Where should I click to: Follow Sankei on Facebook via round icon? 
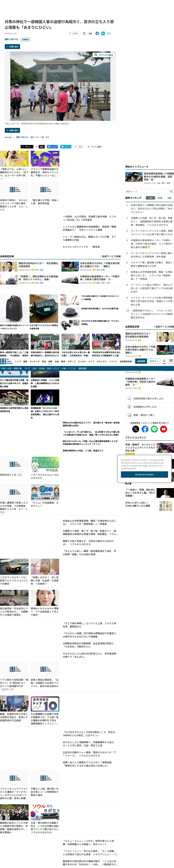pos(145,429)
